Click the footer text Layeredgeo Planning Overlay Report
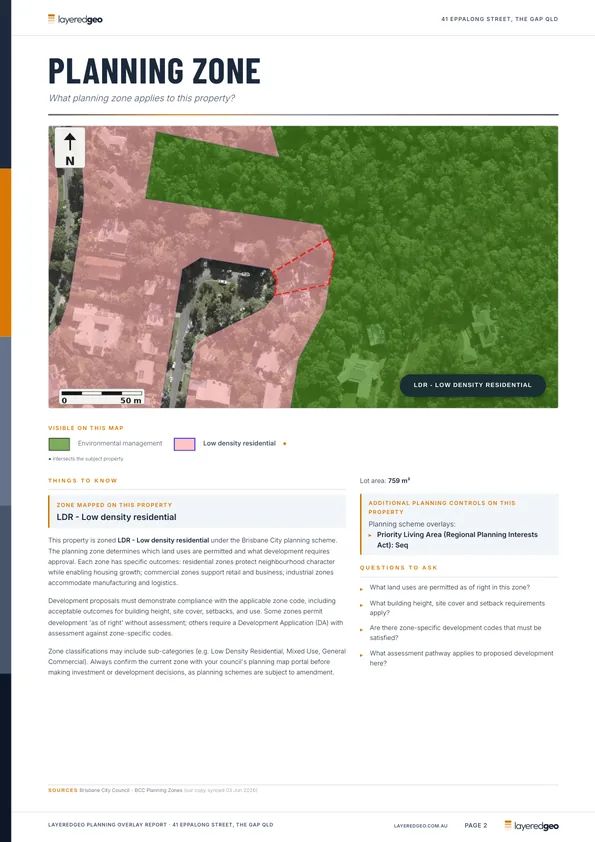 pos(161,825)
